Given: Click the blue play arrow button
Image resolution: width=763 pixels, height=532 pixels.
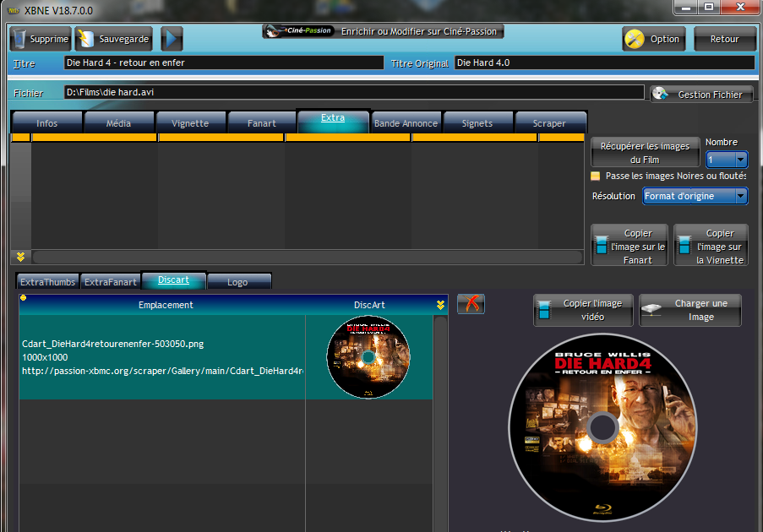Looking at the screenshot, I should tap(172, 39).
